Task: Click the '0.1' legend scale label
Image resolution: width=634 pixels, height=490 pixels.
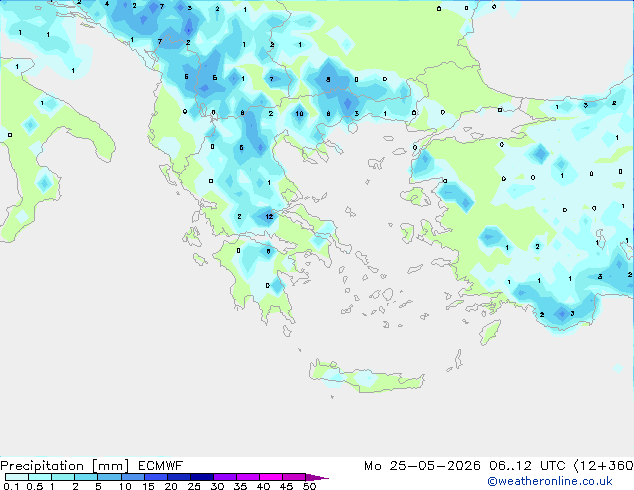Action: [x=11, y=486]
